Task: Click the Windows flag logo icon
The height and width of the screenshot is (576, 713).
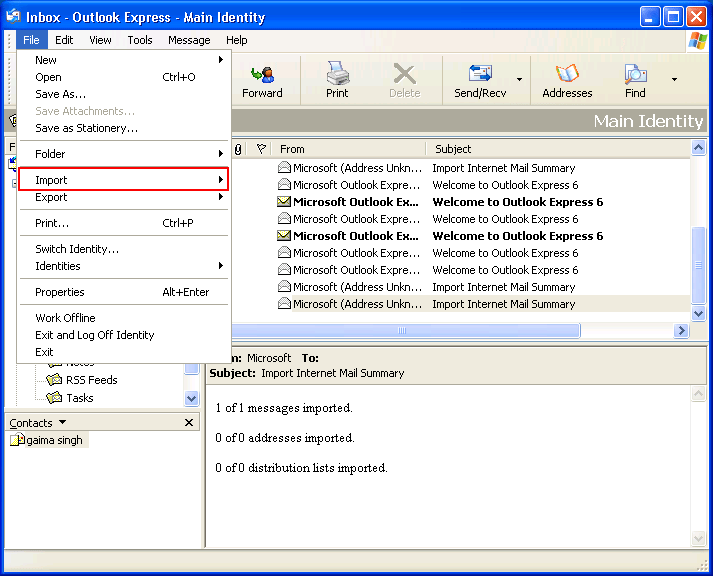Action: [x=697, y=41]
